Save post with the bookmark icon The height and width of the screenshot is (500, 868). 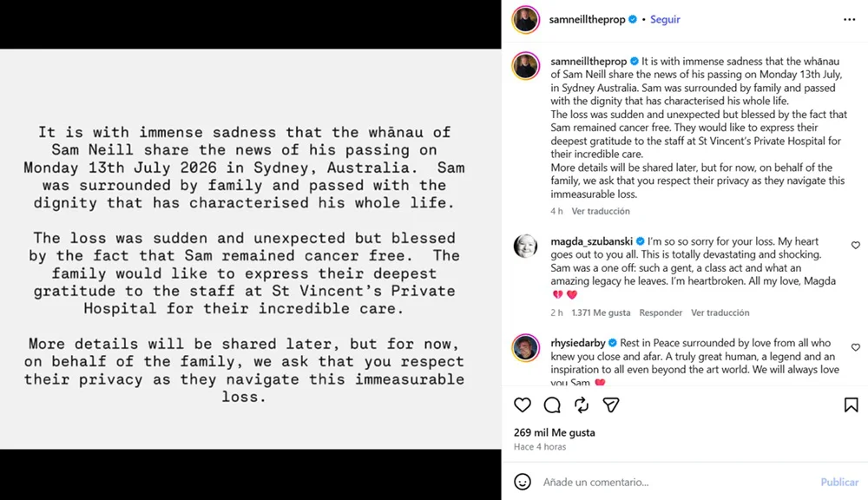(x=851, y=405)
